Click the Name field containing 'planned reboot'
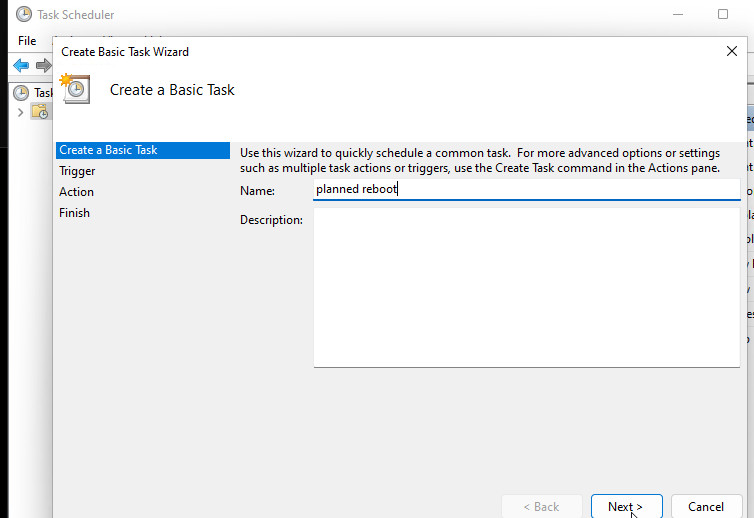The image size is (754, 518). (x=526, y=189)
